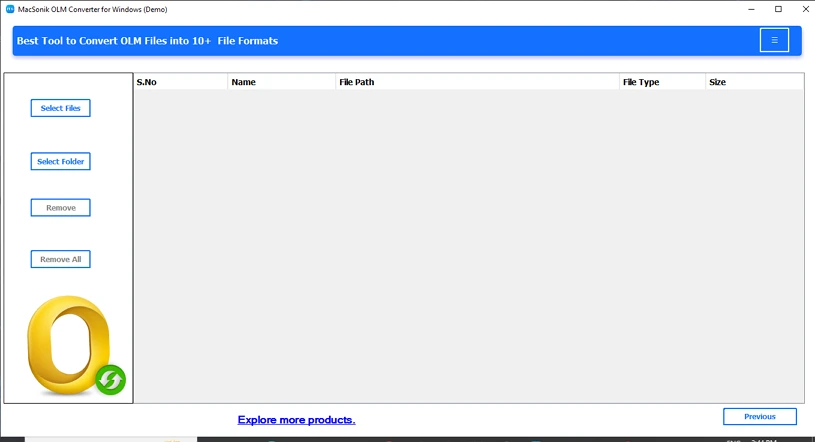Open the Explore more products link
Viewport: 815px width, 442px height.
[x=296, y=420]
